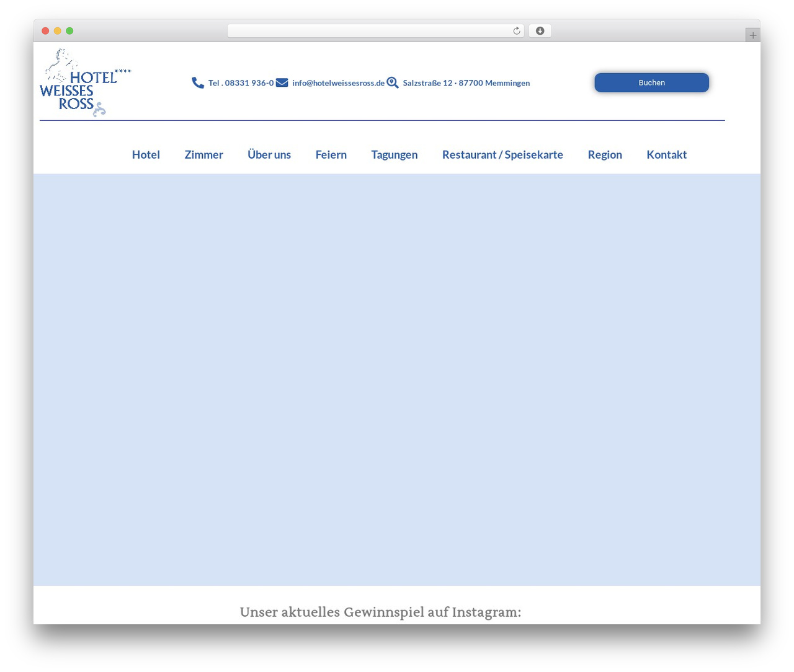Screen dimensions: 794x672
Task: Select Feiern in the navigation
Action: click(331, 154)
